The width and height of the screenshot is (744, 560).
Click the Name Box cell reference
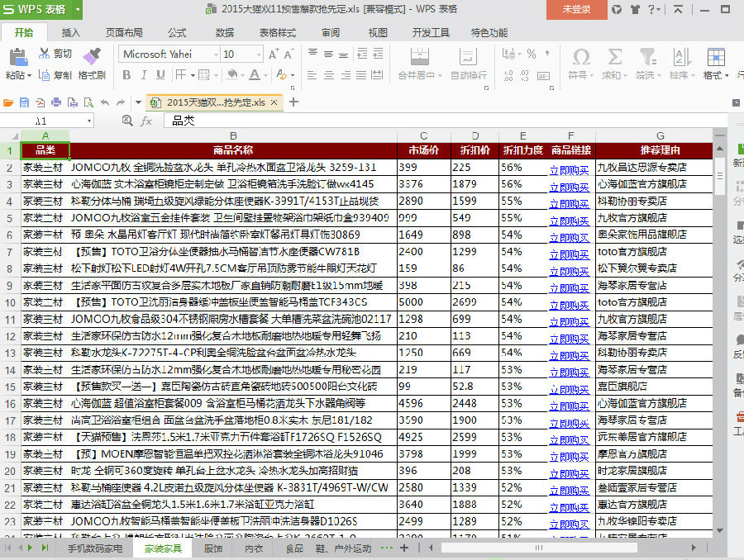pyautogui.click(x=42, y=121)
